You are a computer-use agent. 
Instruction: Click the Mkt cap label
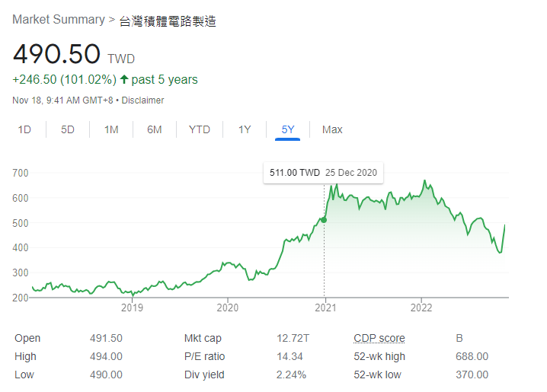click(203, 338)
